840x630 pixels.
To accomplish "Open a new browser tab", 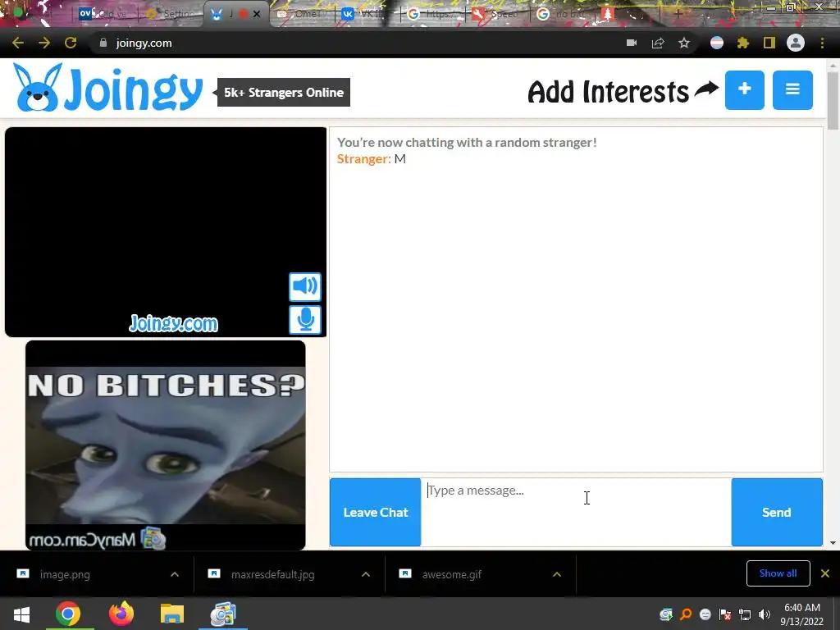I will pos(678,14).
